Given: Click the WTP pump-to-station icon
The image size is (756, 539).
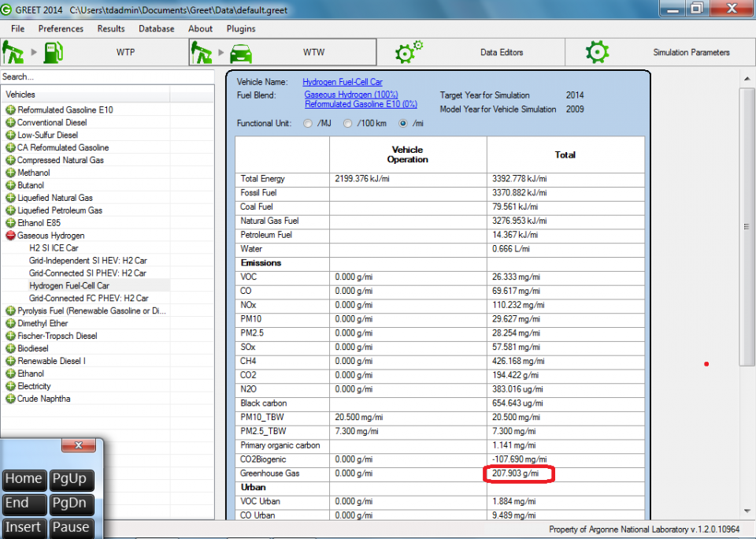Looking at the screenshot, I should (x=33, y=53).
